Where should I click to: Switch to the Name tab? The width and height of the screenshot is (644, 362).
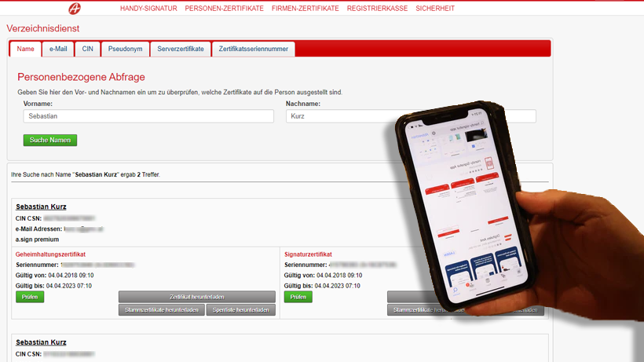tap(26, 49)
